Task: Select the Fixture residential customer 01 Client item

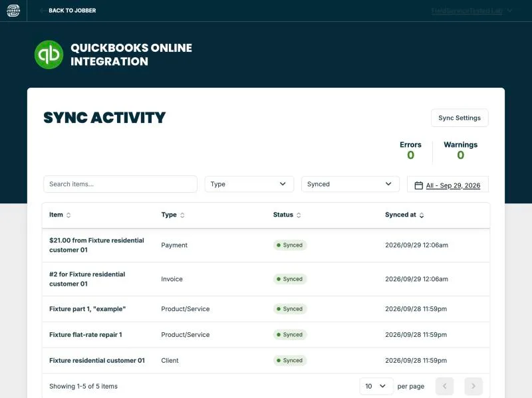Action: point(97,360)
